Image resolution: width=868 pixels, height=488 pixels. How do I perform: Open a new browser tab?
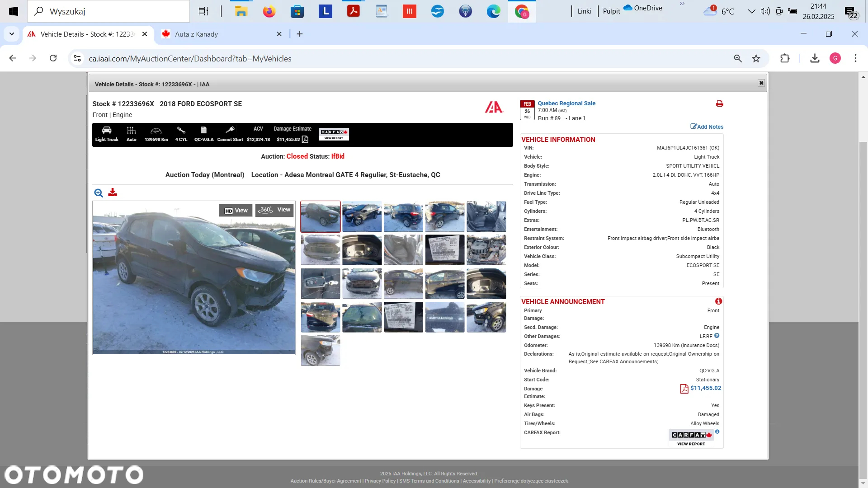[299, 34]
